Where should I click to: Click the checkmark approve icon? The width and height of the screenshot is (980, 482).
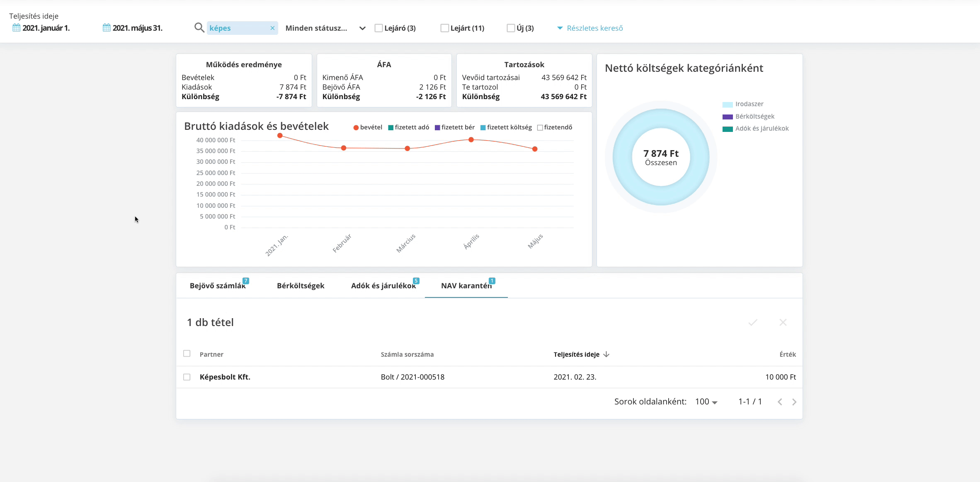[x=753, y=322]
